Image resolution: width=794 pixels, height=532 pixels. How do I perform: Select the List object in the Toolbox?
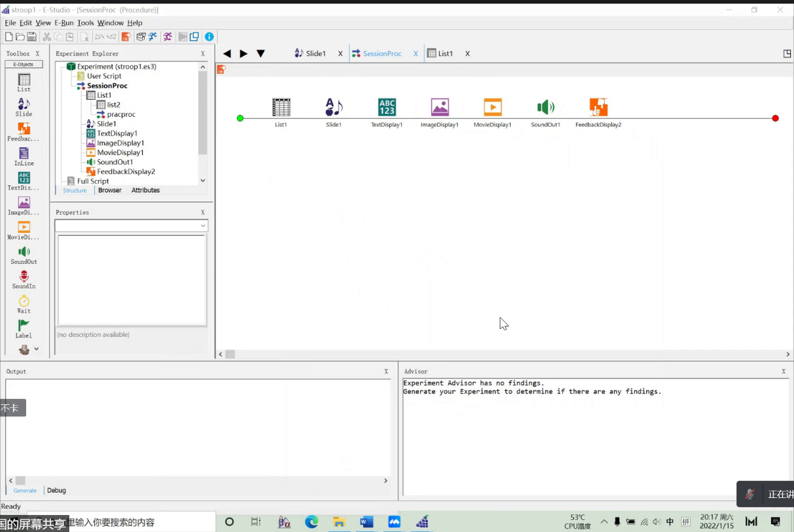[x=24, y=80]
